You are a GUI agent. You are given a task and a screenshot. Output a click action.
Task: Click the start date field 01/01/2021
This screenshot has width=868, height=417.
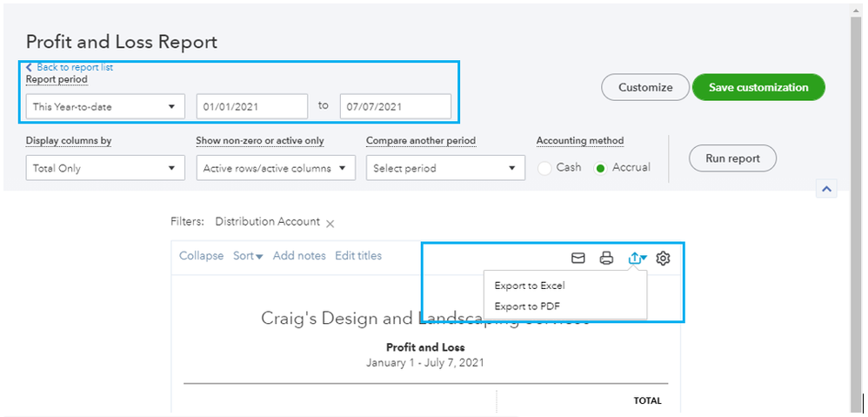[251, 107]
